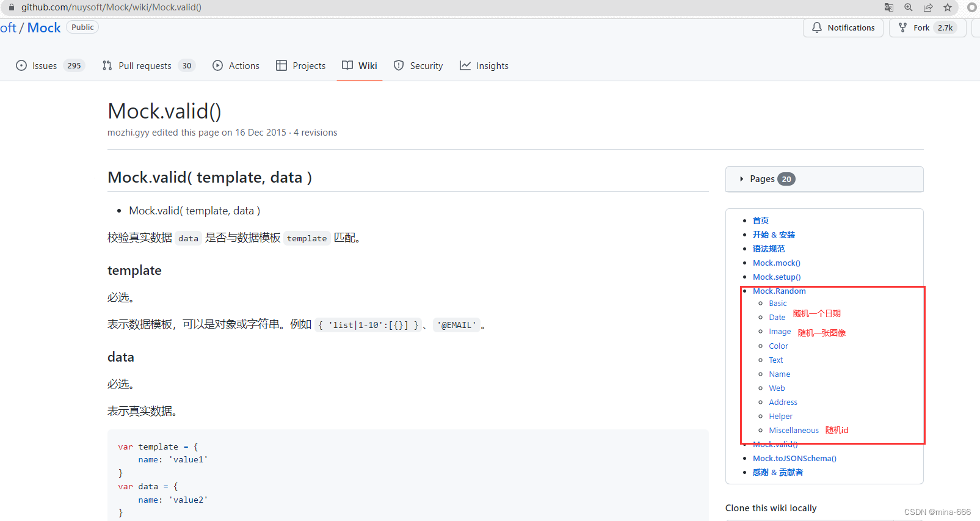Open the 感谢 & 贡献者 sidebar link

[x=778, y=472]
